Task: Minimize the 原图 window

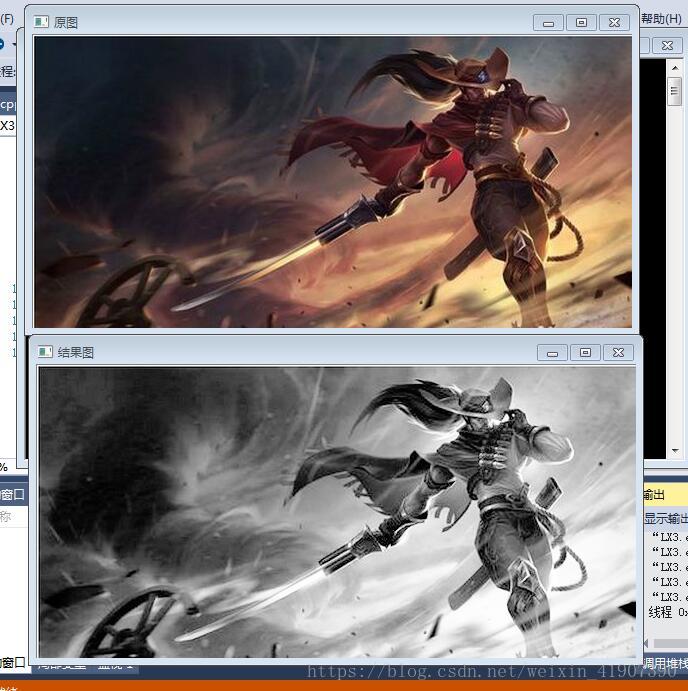Action: pos(548,22)
